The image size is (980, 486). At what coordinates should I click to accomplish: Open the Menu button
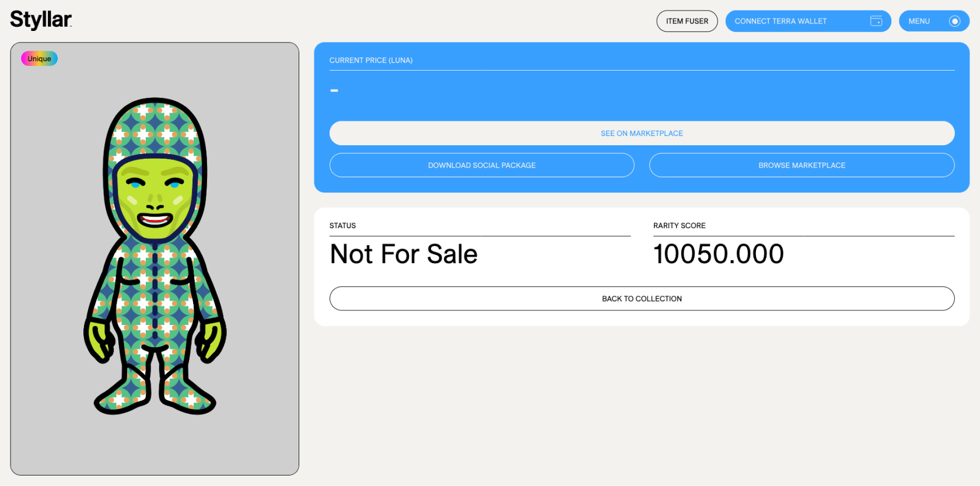point(934,21)
